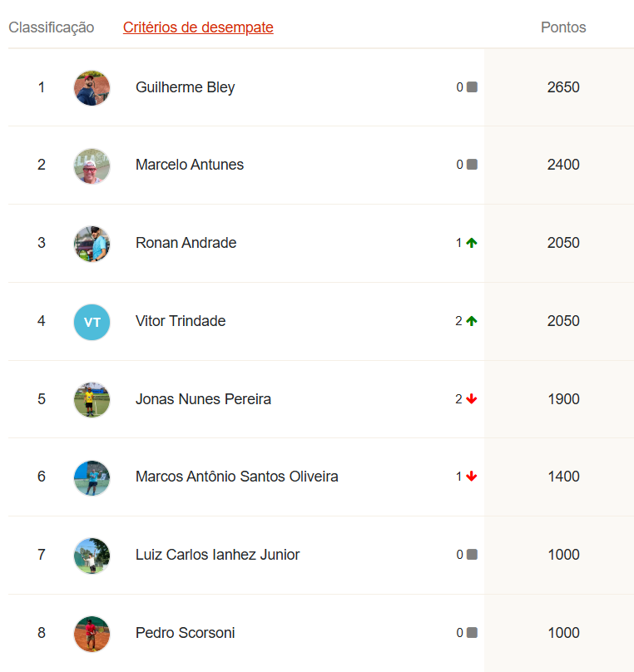The width and height of the screenshot is (634, 672).
Task: Click Pedro Scorsoni's profile picture
Action: (x=92, y=634)
